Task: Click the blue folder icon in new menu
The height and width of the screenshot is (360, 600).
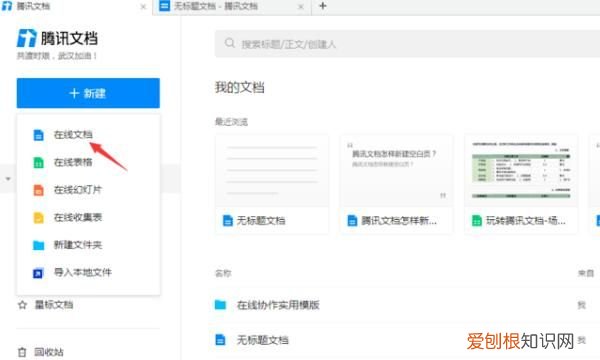Action: pyautogui.click(x=38, y=245)
